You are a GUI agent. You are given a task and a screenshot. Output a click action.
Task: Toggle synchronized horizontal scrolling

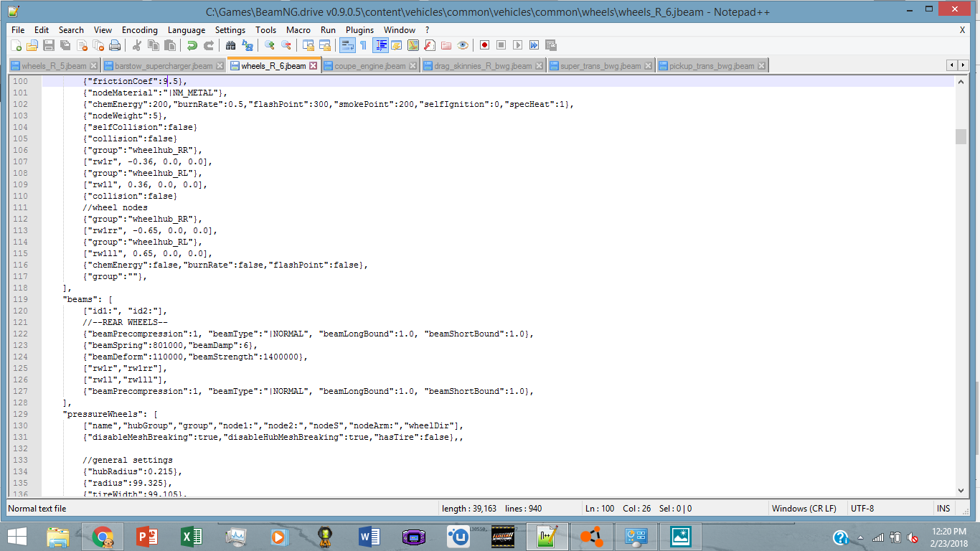[325, 45]
